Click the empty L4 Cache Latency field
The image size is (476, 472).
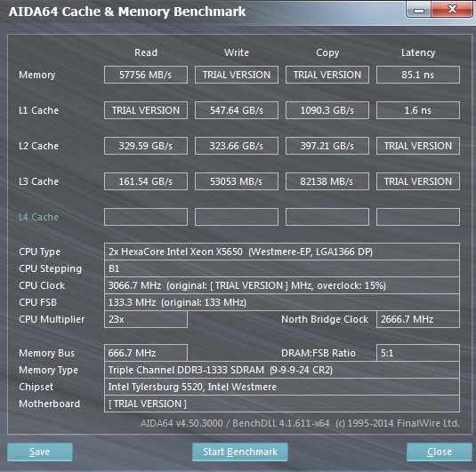click(418, 217)
